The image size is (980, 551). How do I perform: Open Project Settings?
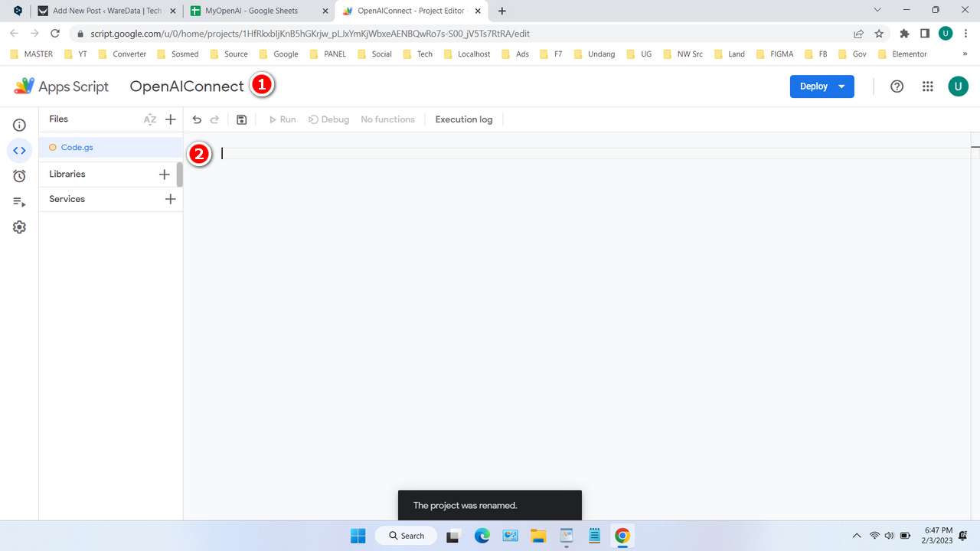19,227
